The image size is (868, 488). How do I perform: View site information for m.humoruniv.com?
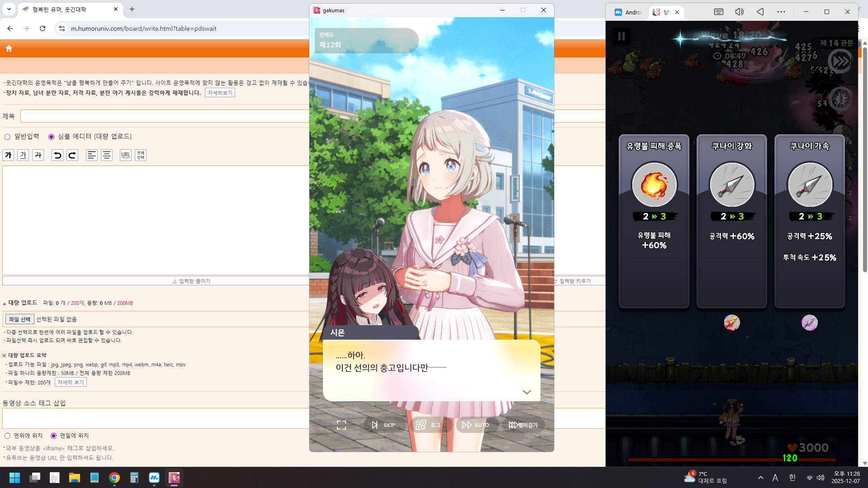click(x=62, y=28)
